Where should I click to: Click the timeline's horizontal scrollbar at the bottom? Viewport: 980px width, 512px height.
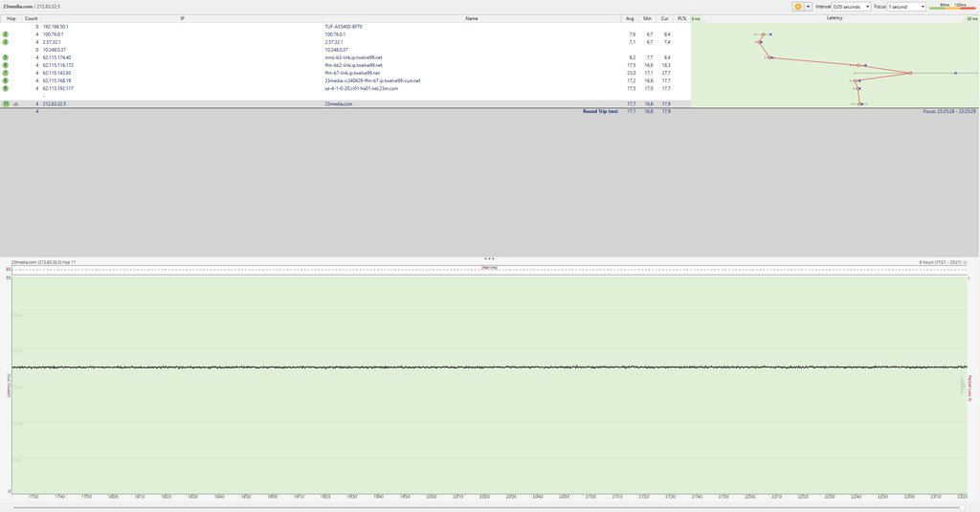pyautogui.click(x=489, y=507)
